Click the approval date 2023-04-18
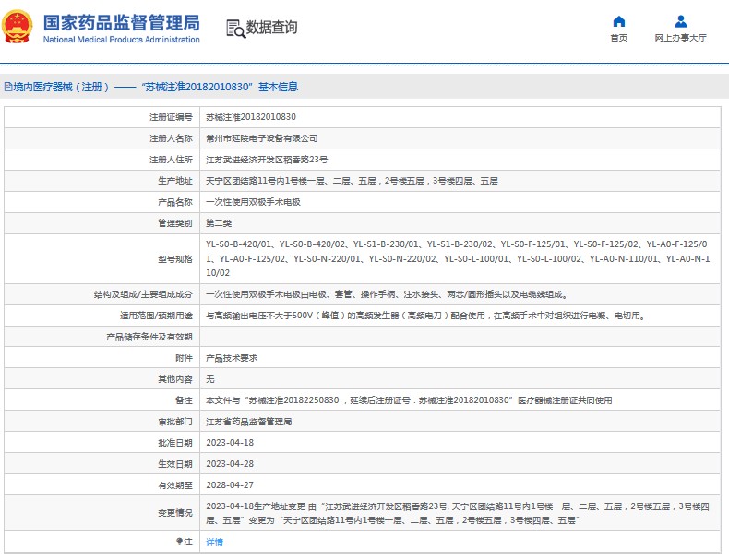 (229, 443)
